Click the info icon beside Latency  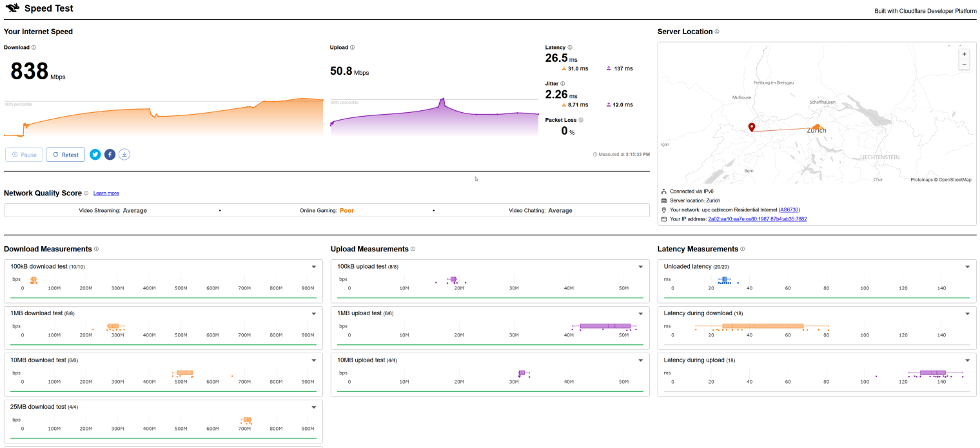(x=570, y=48)
